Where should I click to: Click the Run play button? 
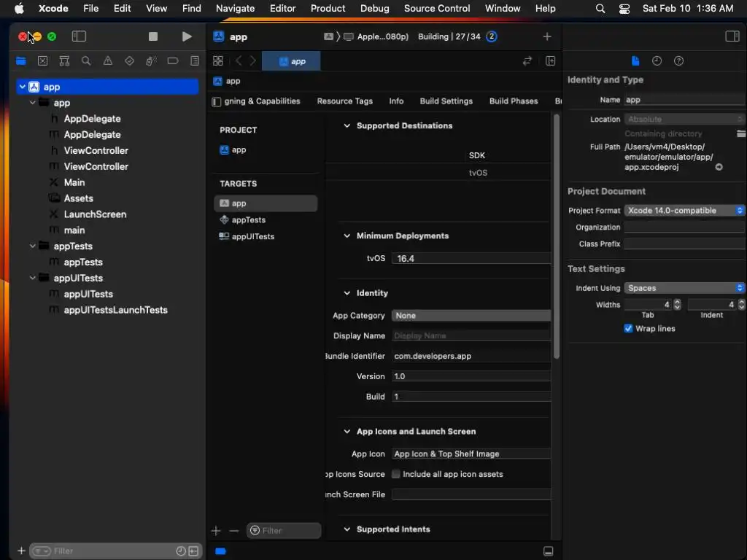(x=187, y=36)
